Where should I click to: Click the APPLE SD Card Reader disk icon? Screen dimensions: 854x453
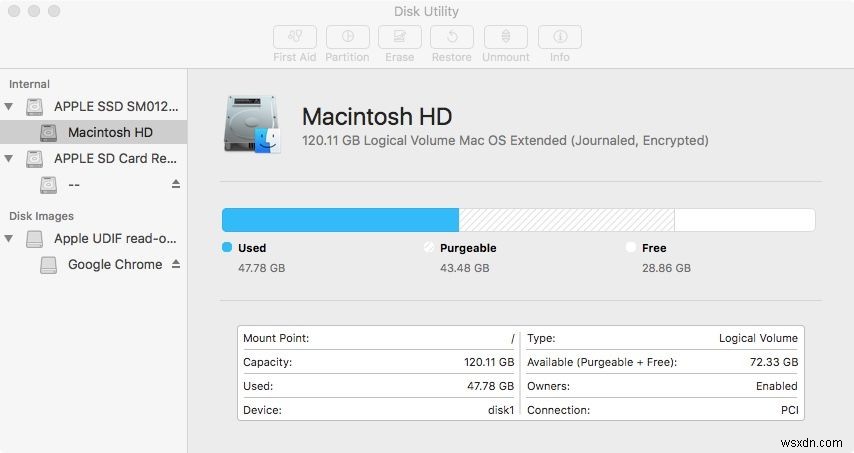(x=34, y=158)
